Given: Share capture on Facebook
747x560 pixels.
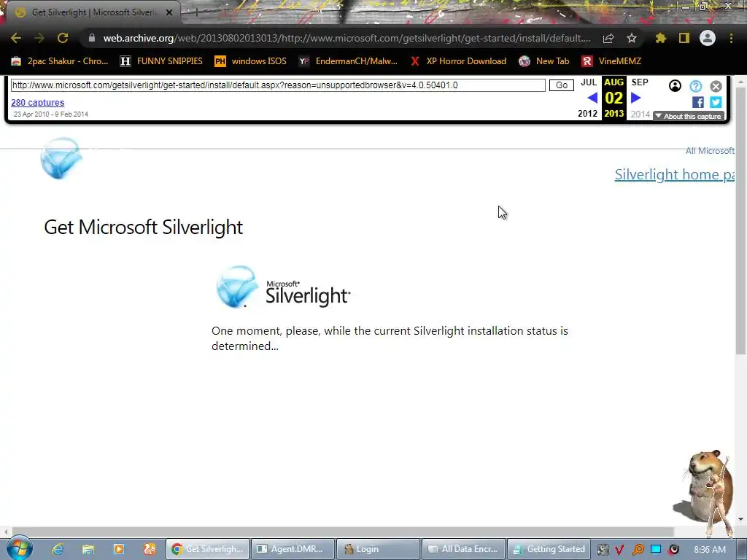Looking at the screenshot, I should [x=698, y=102].
